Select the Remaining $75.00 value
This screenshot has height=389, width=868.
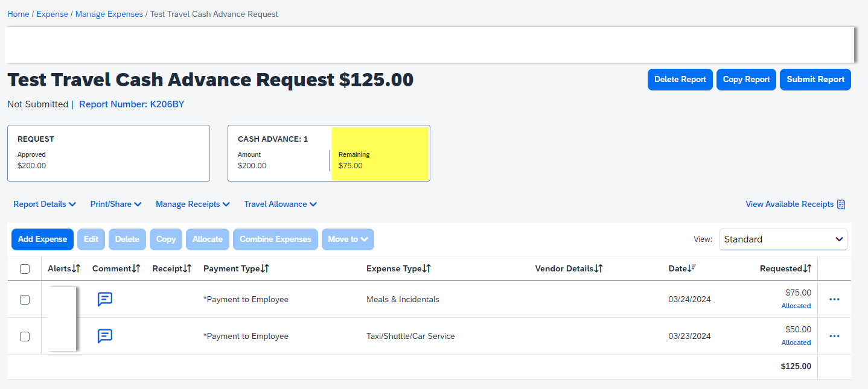(x=351, y=166)
